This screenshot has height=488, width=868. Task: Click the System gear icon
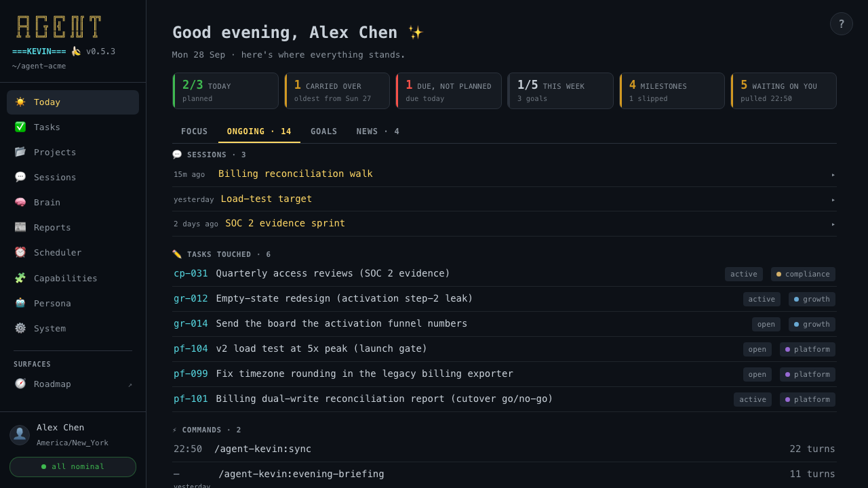tap(20, 328)
